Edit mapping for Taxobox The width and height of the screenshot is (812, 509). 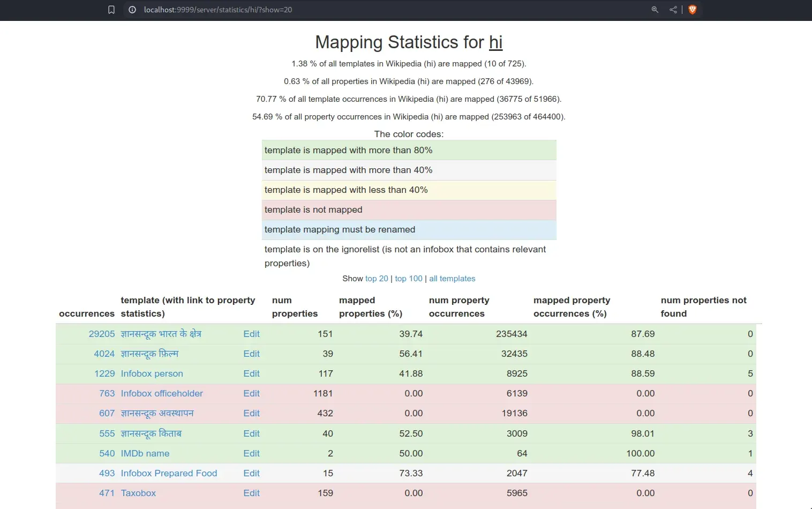[251, 493]
